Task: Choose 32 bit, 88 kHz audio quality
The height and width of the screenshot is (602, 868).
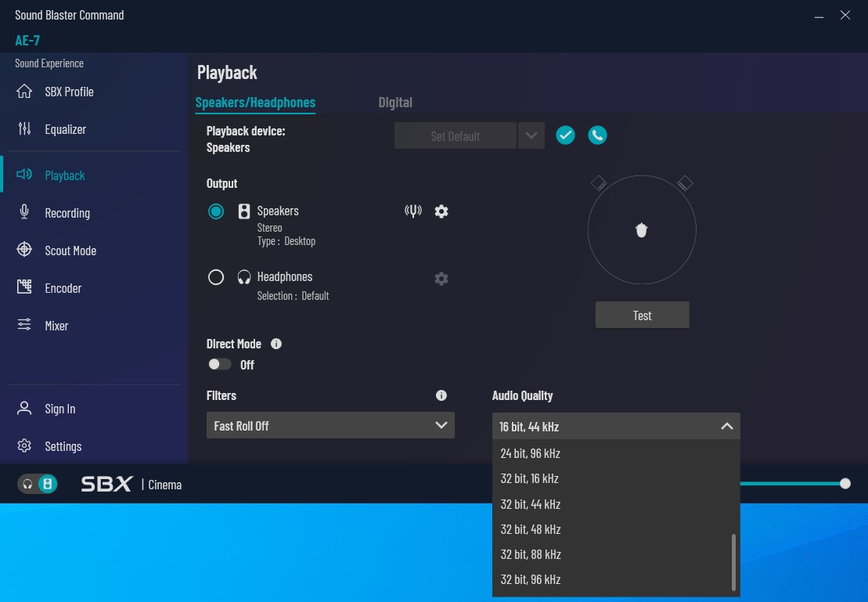Action: point(612,554)
